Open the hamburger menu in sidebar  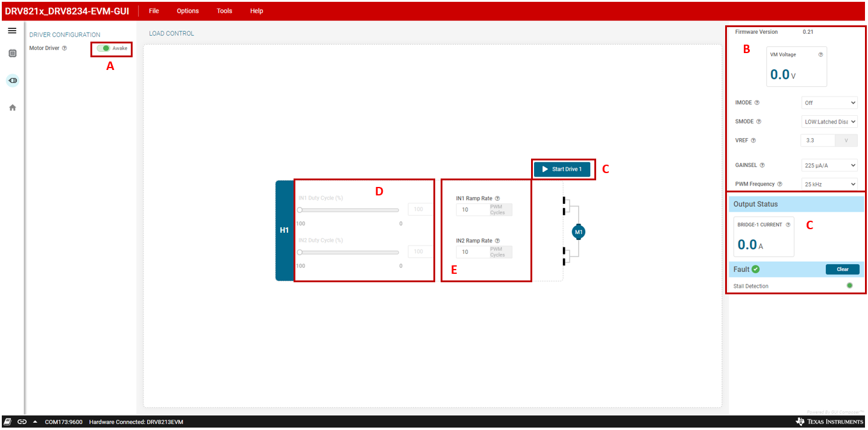click(12, 31)
